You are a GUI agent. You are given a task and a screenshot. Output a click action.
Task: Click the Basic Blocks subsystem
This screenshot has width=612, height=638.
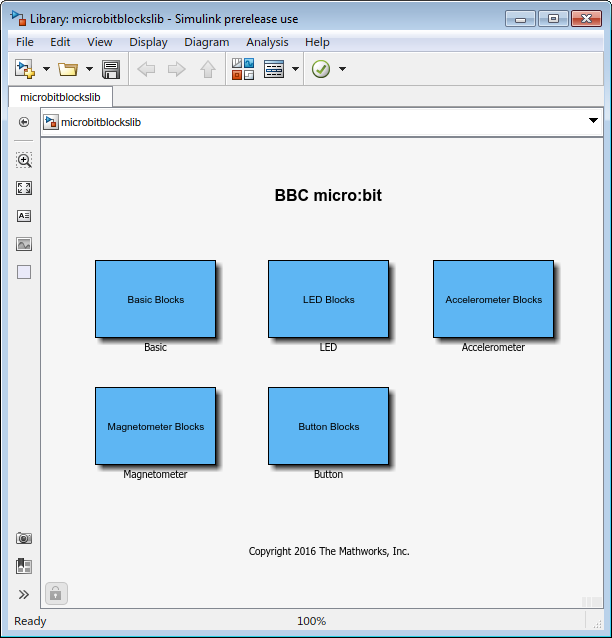click(x=155, y=299)
